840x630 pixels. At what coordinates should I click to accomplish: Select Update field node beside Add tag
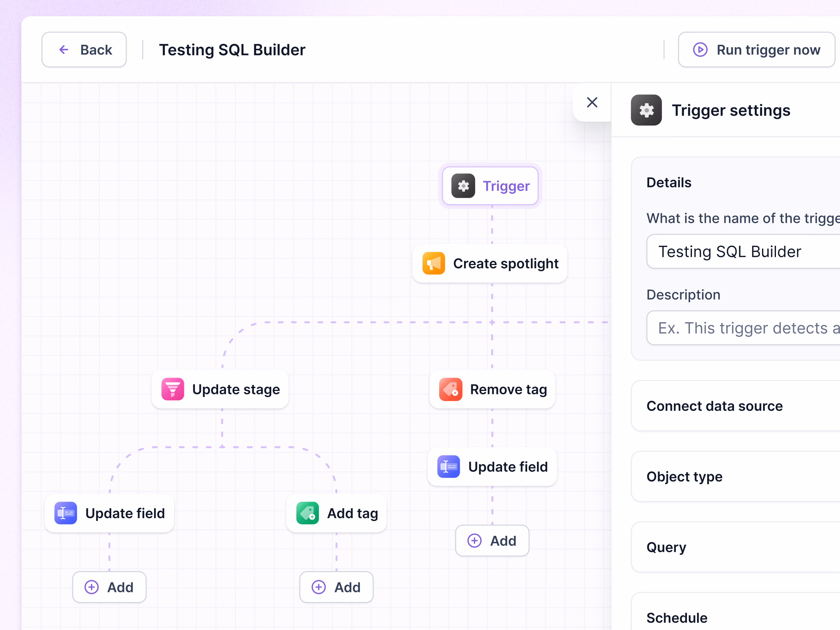click(x=109, y=513)
